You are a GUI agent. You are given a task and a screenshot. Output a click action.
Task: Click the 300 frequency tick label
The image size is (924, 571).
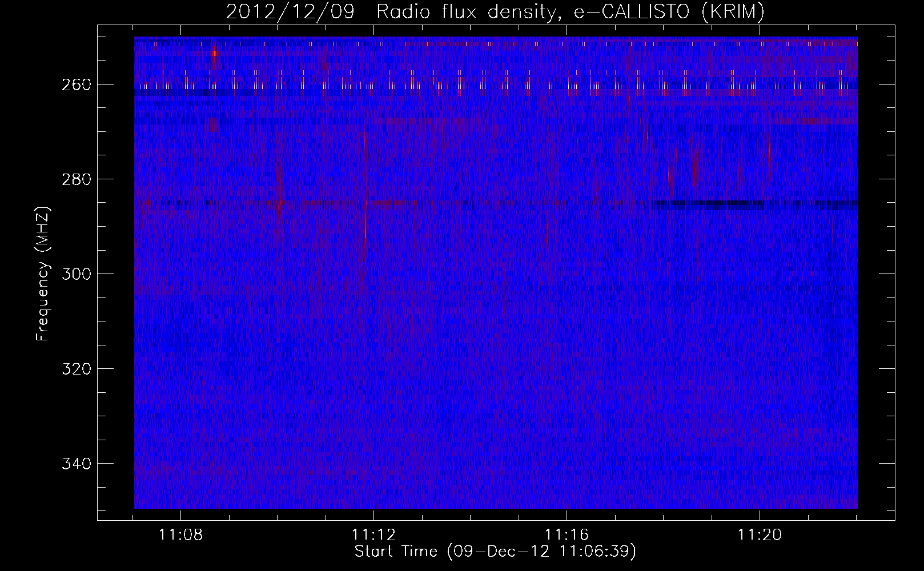pyautogui.click(x=76, y=274)
